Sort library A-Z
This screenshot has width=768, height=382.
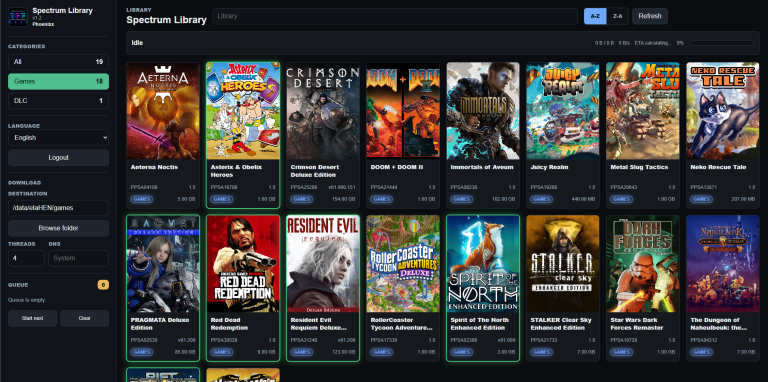595,16
